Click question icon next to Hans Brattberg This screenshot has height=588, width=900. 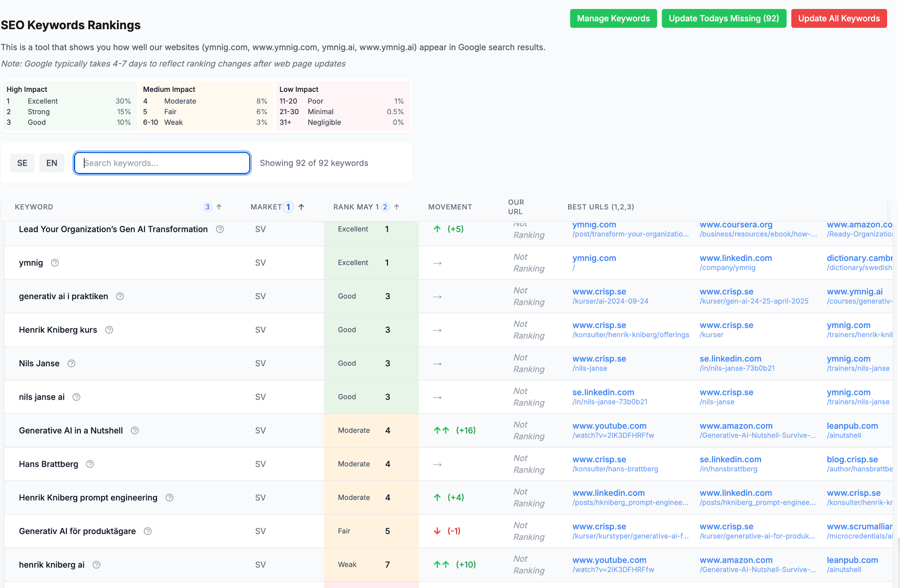[x=90, y=464]
